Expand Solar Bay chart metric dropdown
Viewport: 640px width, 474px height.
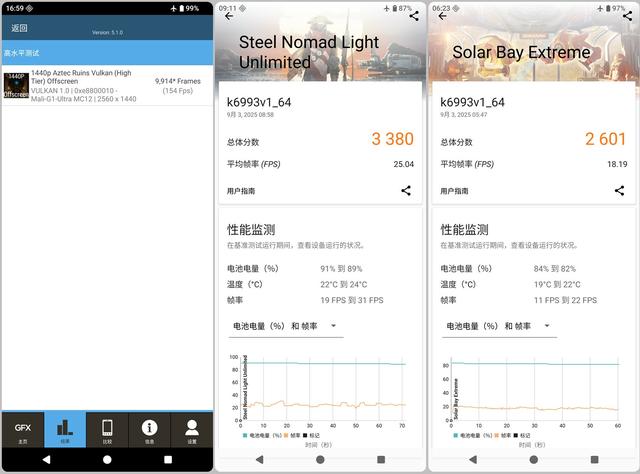(x=499, y=326)
